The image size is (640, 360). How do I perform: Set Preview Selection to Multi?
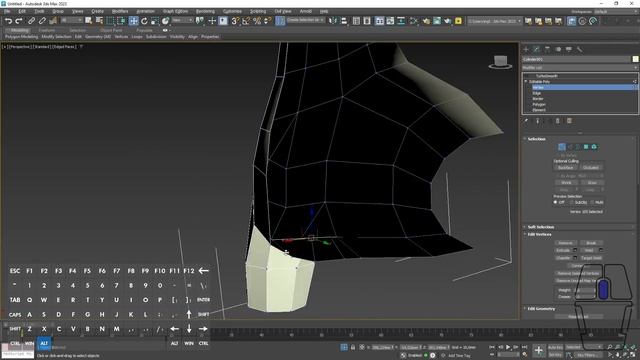597,202
